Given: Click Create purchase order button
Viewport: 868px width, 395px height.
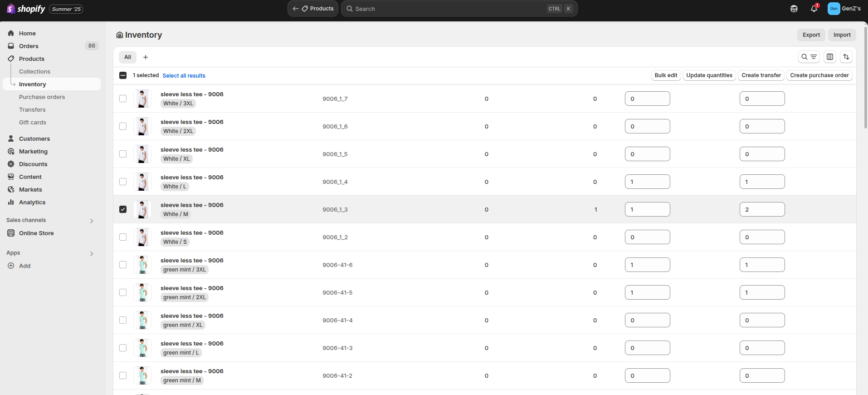Looking at the screenshot, I should tap(819, 75).
